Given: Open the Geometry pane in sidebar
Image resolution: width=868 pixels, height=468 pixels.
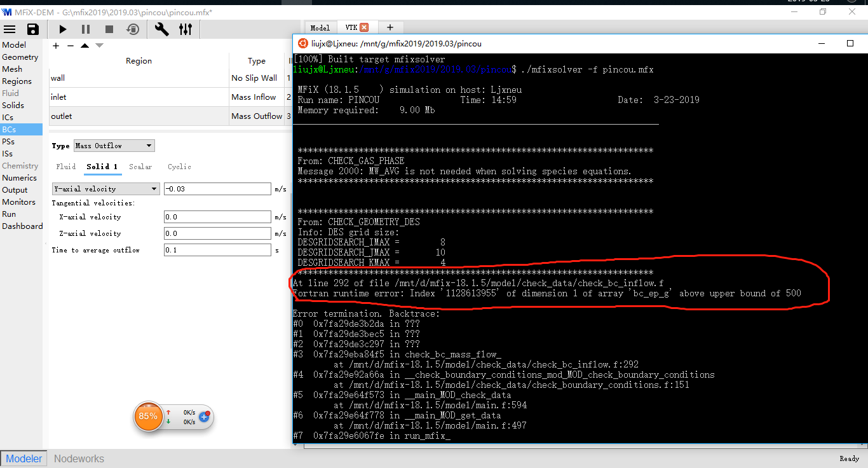Looking at the screenshot, I should click(20, 57).
